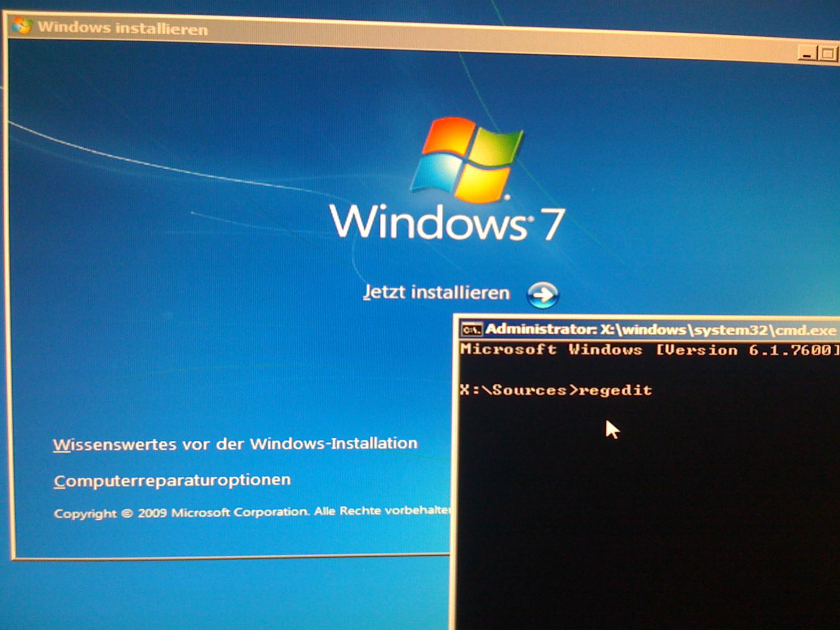Click the Windows installieren title text
Screen dimensions: 840x630
click(x=123, y=28)
